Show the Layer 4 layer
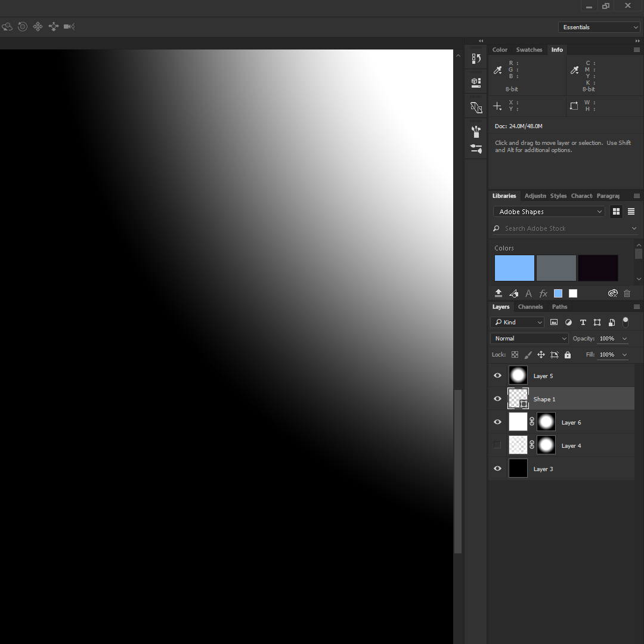Viewport: 644px width, 644px height. pos(497,445)
